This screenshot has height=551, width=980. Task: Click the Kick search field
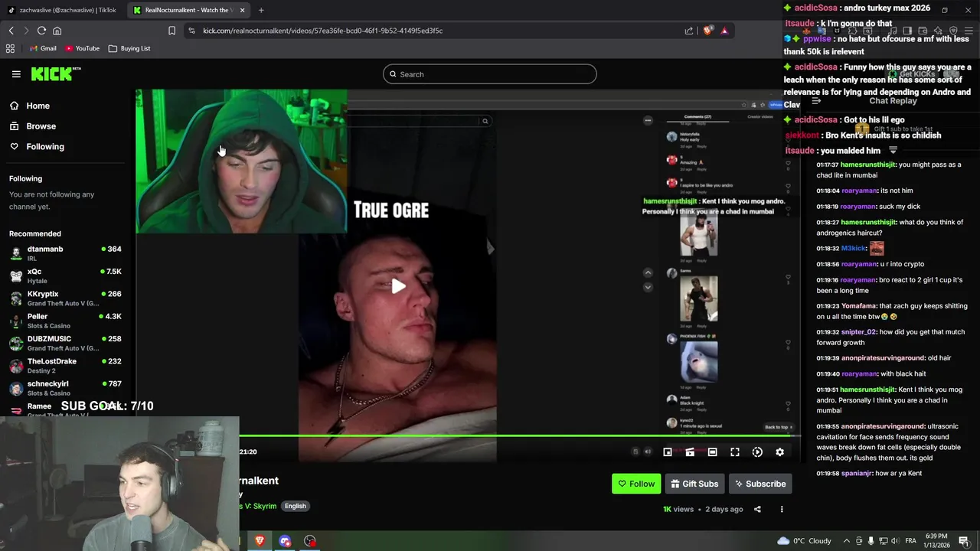490,74
